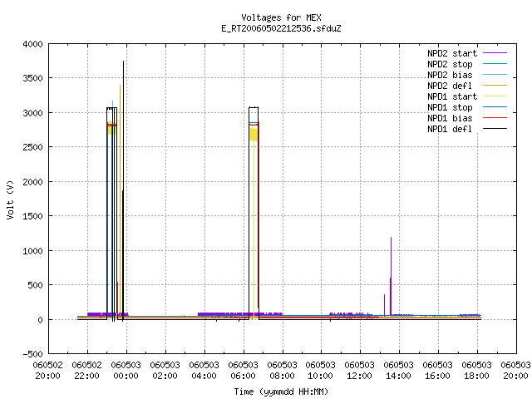Click the y-axis value 1500

[x=33, y=216]
